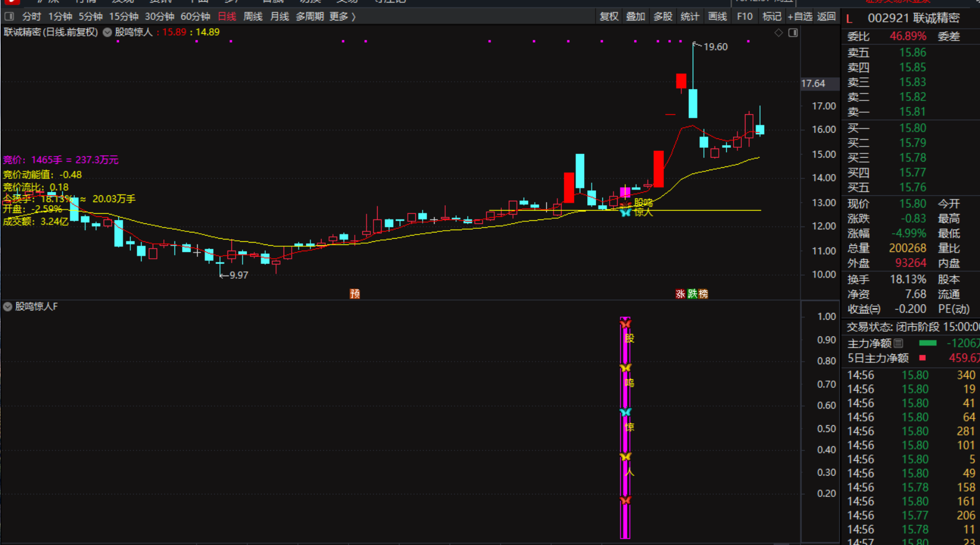This screenshot has height=545, width=980.
Task: Click the green 跌 marker icon
Action: pyautogui.click(x=692, y=294)
